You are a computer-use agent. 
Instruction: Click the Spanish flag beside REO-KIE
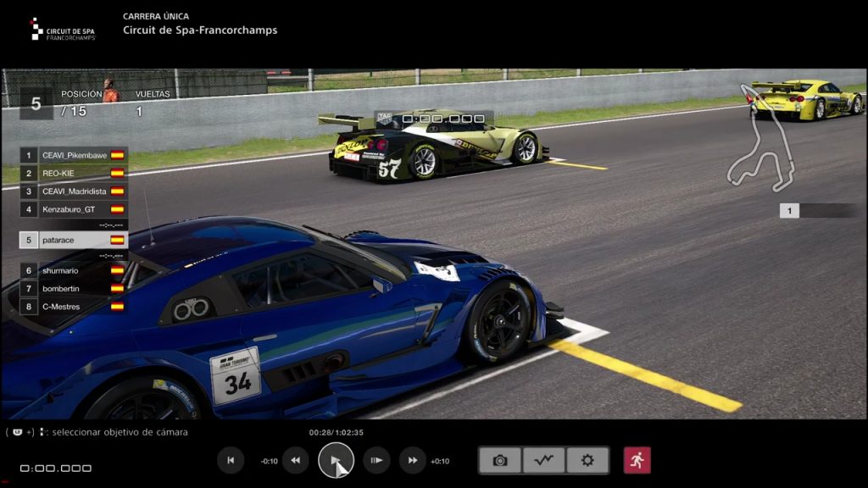[x=117, y=173]
